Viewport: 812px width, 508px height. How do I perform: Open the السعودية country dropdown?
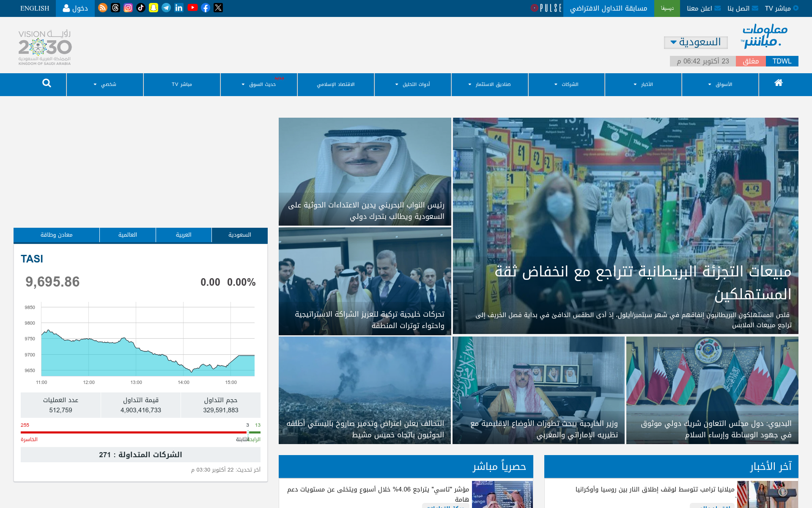point(696,42)
